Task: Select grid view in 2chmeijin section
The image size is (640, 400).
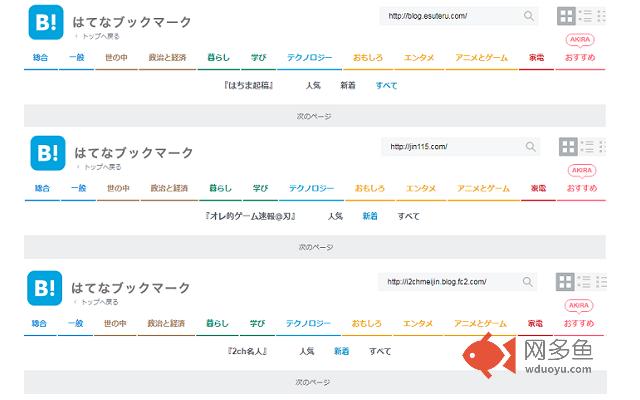Action: tap(567, 282)
